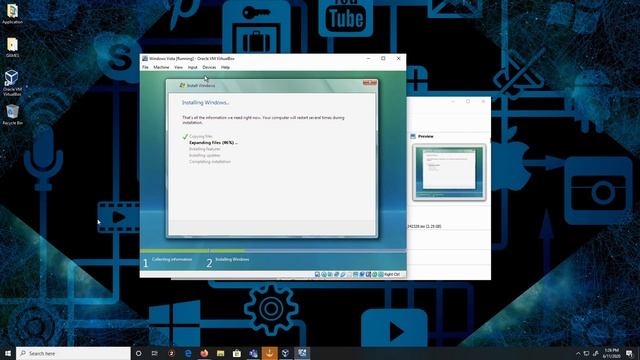Open File Explorer from the taskbar

220,353
